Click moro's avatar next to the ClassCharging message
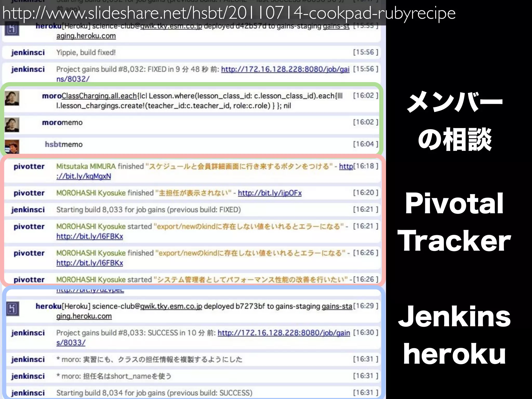 point(12,98)
